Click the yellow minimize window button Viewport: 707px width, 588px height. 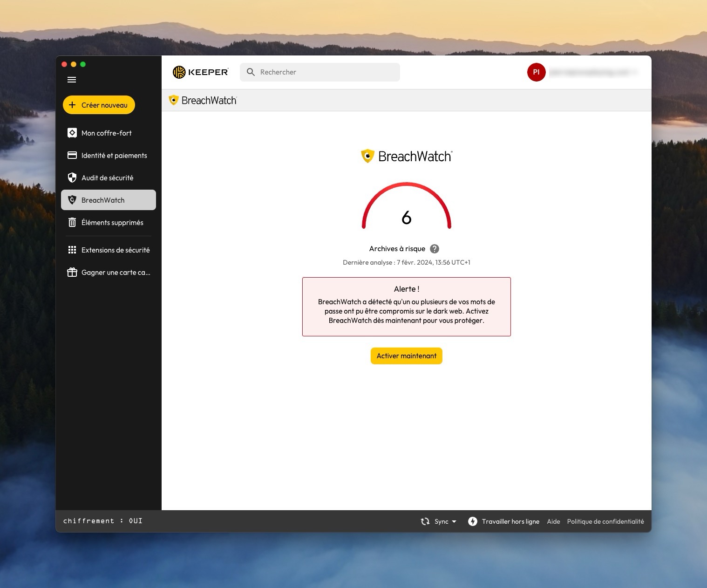pyautogui.click(x=74, y=64)
